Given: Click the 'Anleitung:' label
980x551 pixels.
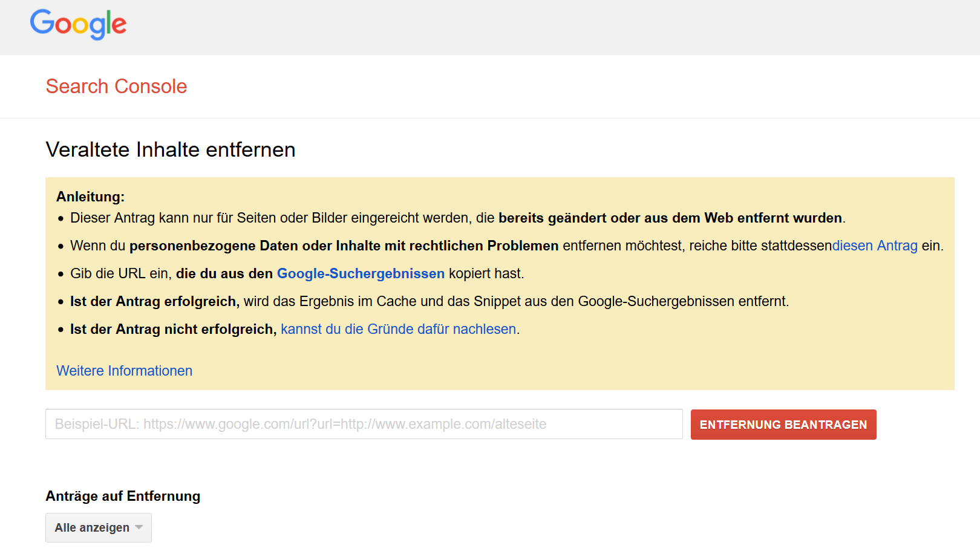Looking at the screenshot, I should (90, 197).
